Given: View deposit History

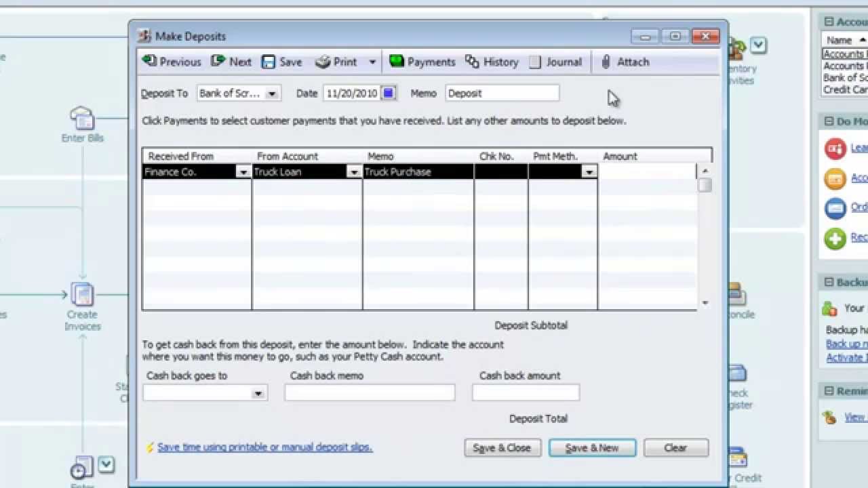Looking at the screenshot, I should click(492, 62).
